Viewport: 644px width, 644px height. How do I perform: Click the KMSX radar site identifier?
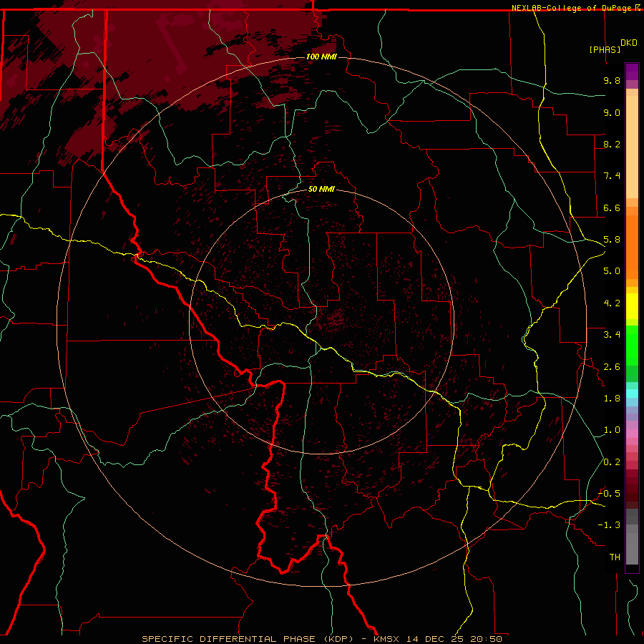386,639
